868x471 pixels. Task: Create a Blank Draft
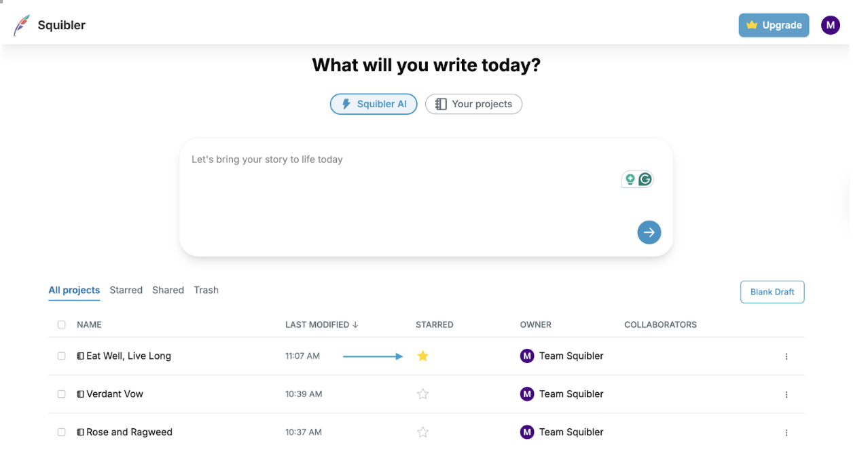[x=772, y=292]
